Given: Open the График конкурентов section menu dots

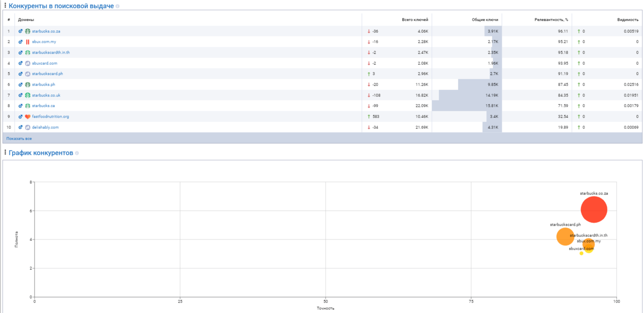Looking at the screenshot, I should point(5,152).
